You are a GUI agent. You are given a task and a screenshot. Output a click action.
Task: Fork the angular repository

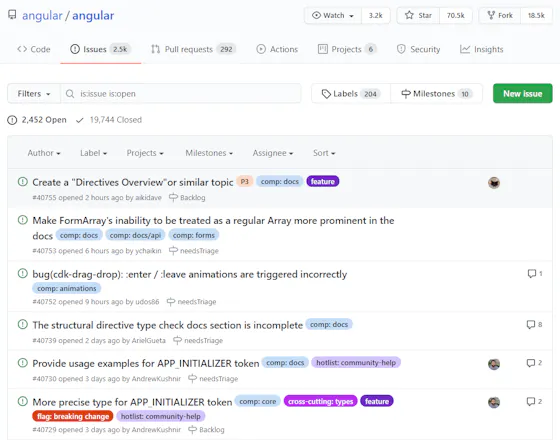click(500, 15)
